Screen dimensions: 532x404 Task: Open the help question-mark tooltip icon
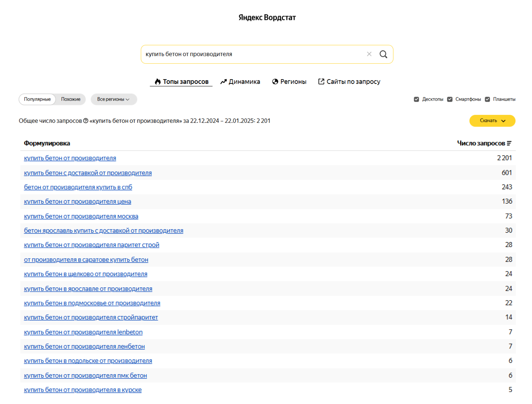pos(86,121)
